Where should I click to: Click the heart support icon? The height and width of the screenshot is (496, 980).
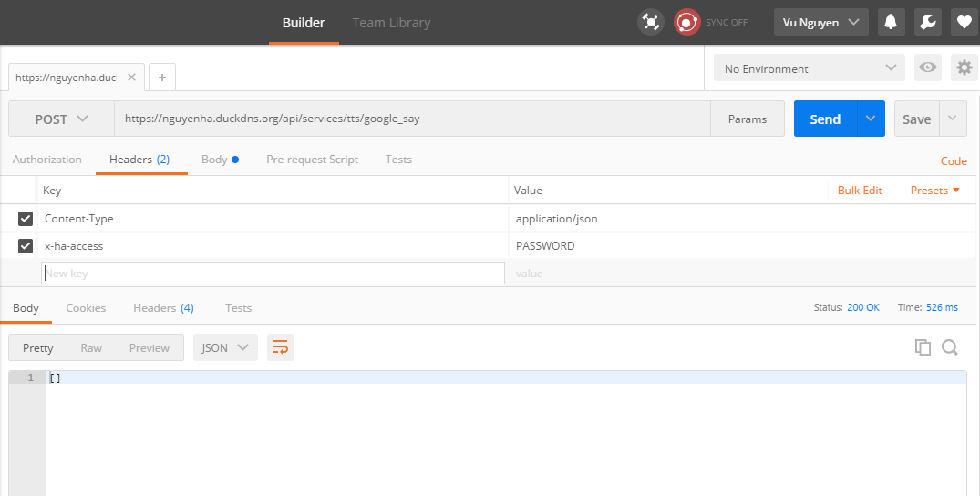pyautogui.click(x=965, y=23)
